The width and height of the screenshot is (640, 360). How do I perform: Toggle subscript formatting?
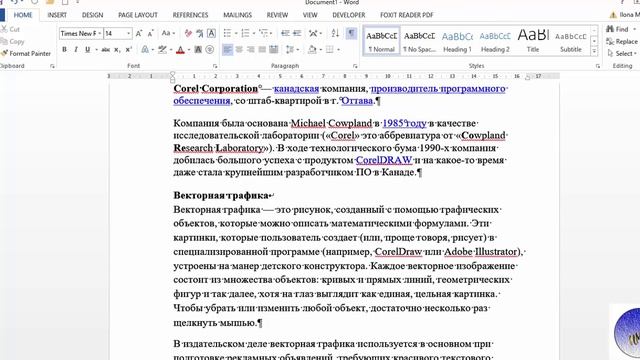(117, 50)
